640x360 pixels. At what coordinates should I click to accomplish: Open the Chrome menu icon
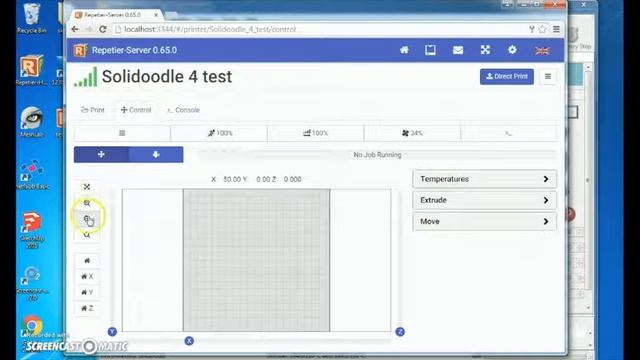pyautogui.click(x=556, y=29)
